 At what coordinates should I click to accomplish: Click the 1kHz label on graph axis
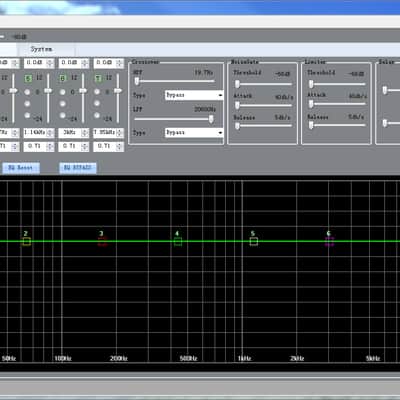tap(244, 358)
